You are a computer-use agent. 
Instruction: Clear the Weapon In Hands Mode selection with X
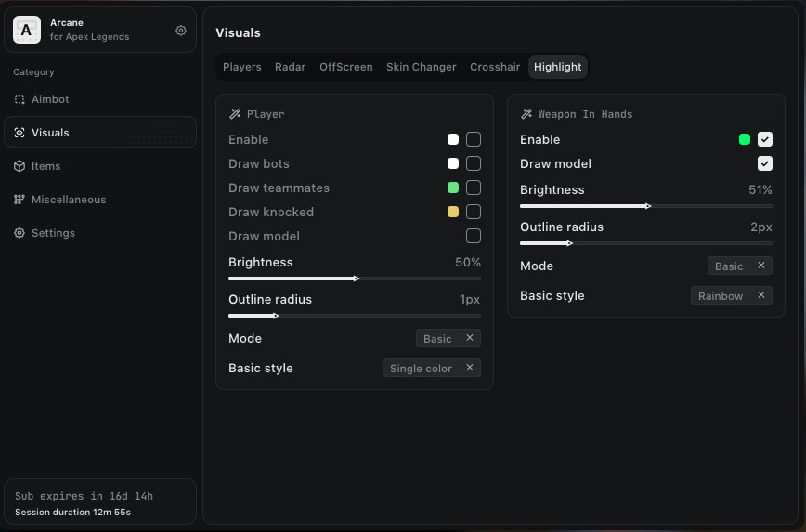tap(761, 266)
